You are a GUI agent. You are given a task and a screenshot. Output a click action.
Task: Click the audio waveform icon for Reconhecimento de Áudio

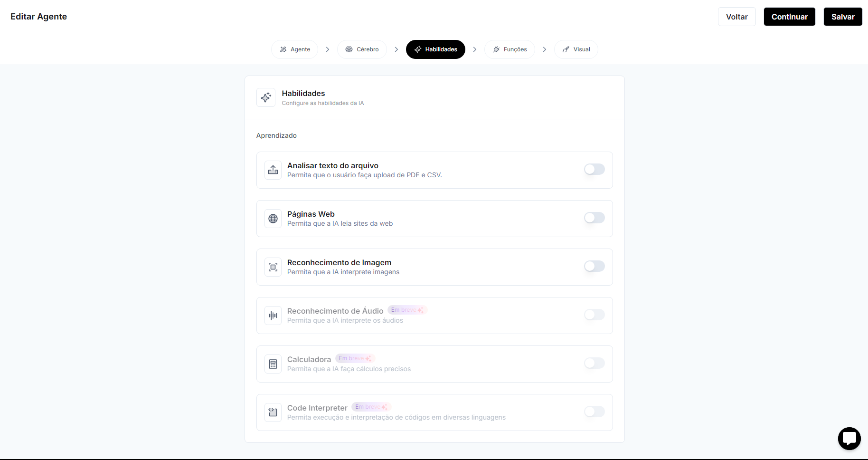pos(273,316)
